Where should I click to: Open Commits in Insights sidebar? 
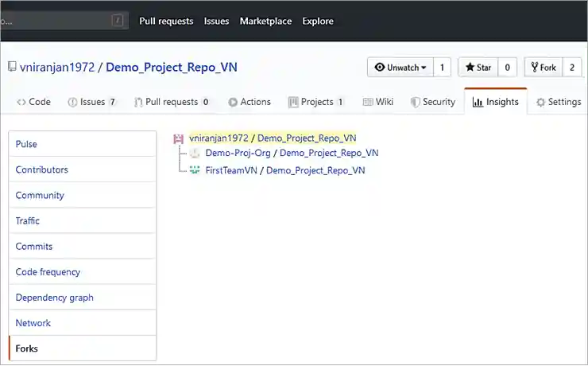click(x=83, y=246)
